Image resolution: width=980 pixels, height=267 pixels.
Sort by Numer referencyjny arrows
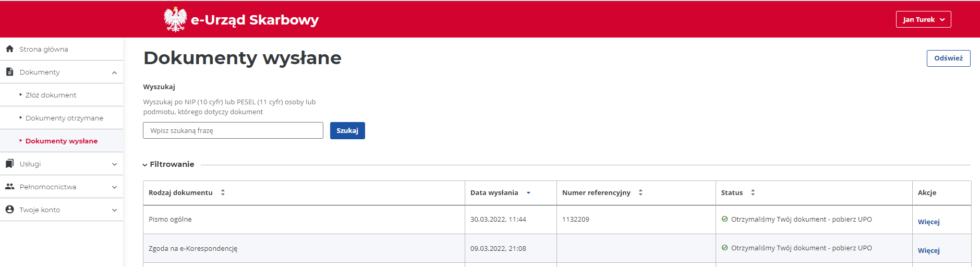coord(640,192)
